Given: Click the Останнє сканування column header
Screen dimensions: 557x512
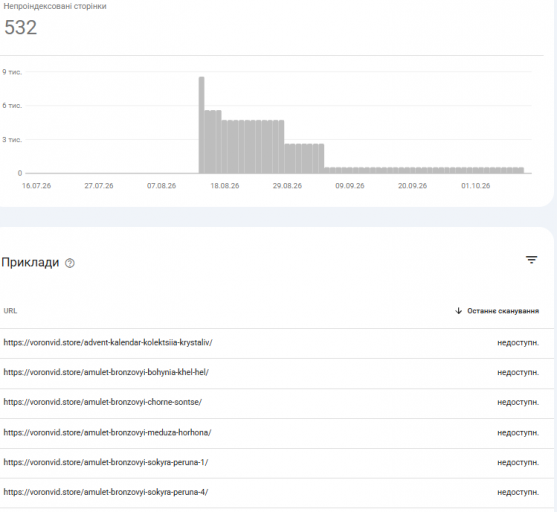Looking at the screenshot, I should pos(503,311).
